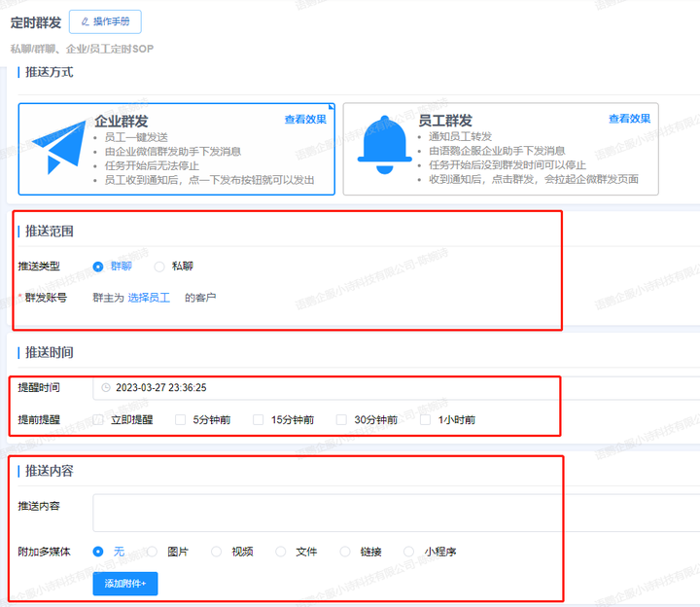This screenshot has height=607, width=700.
Task: Select the 群聊 push type radio
Action: click(x=98, y=266)
